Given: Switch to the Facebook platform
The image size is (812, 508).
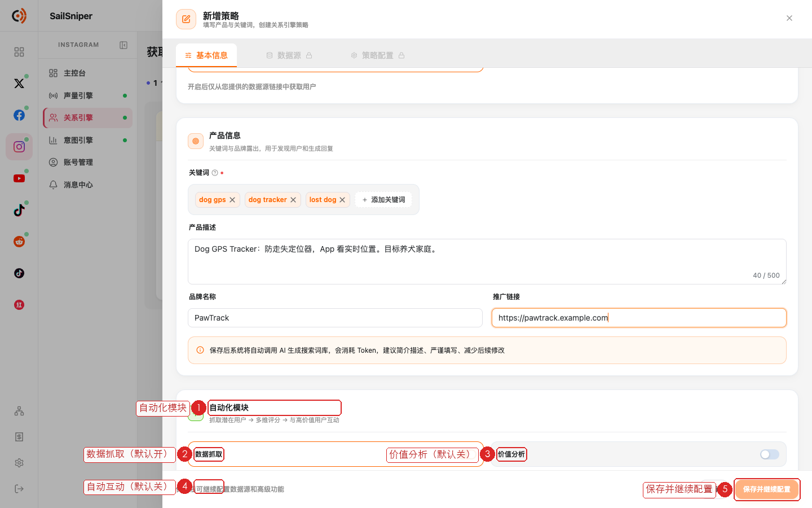Looking at the screenshot, I should [x=19, y=115].
